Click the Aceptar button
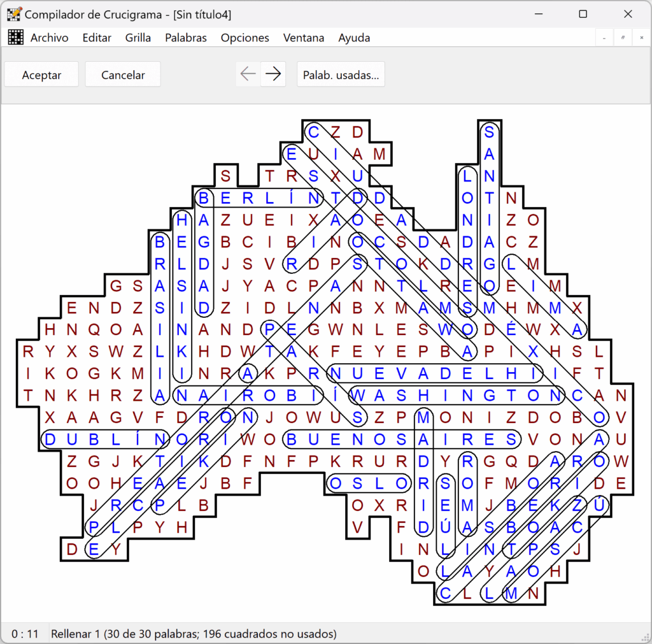 (x=41, y=75)
